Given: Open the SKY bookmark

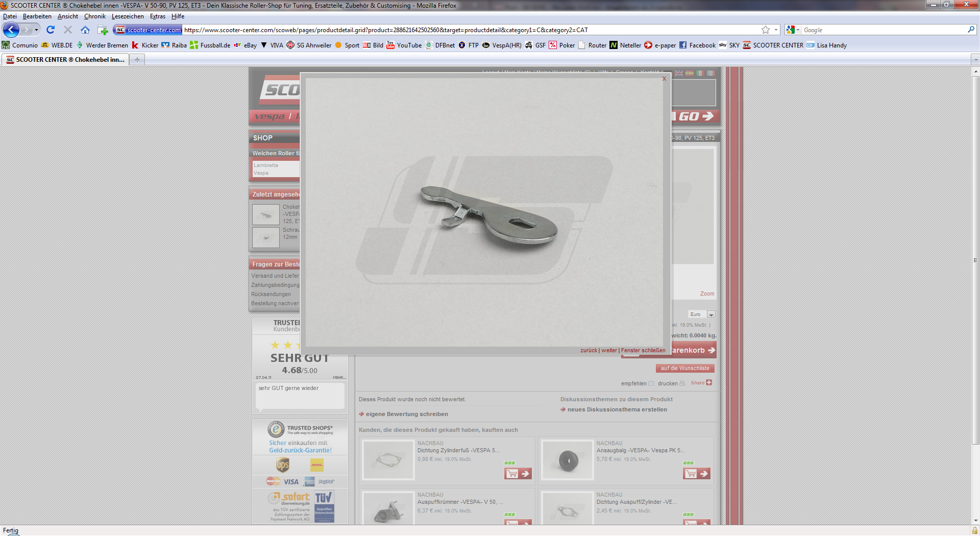Looking at the screenshot, I should tap(729, 45).
